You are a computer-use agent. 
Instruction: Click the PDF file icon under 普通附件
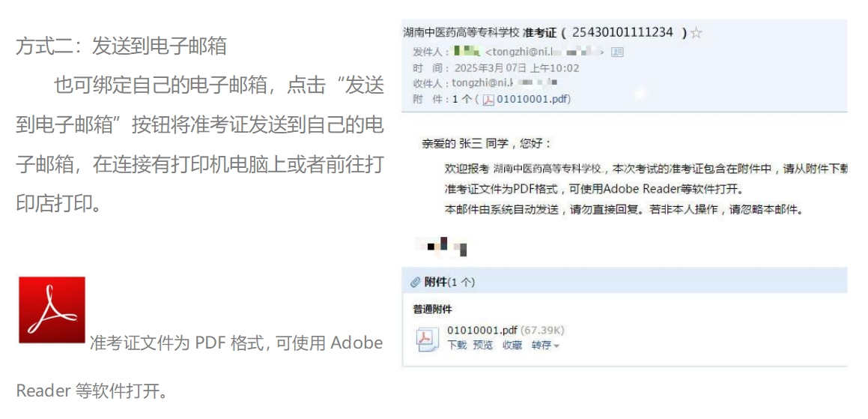coord(427,340)
